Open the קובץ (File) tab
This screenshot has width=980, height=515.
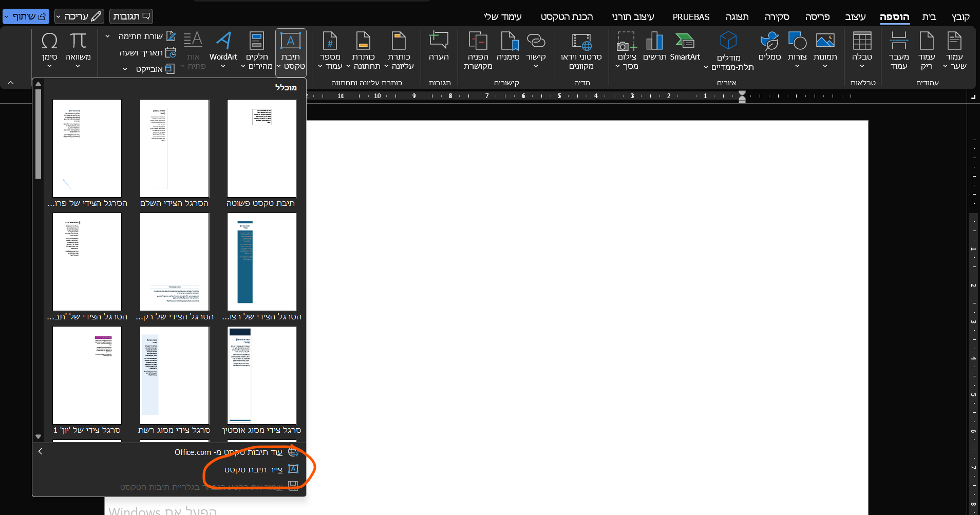[x=960, y=17]
